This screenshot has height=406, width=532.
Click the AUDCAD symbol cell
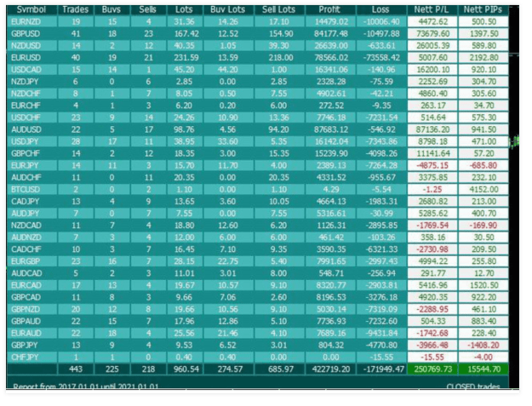pos(31,273)
